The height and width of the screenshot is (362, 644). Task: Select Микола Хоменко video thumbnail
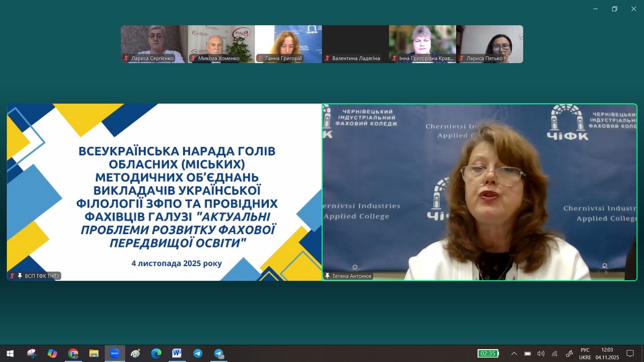pos(221,44)
